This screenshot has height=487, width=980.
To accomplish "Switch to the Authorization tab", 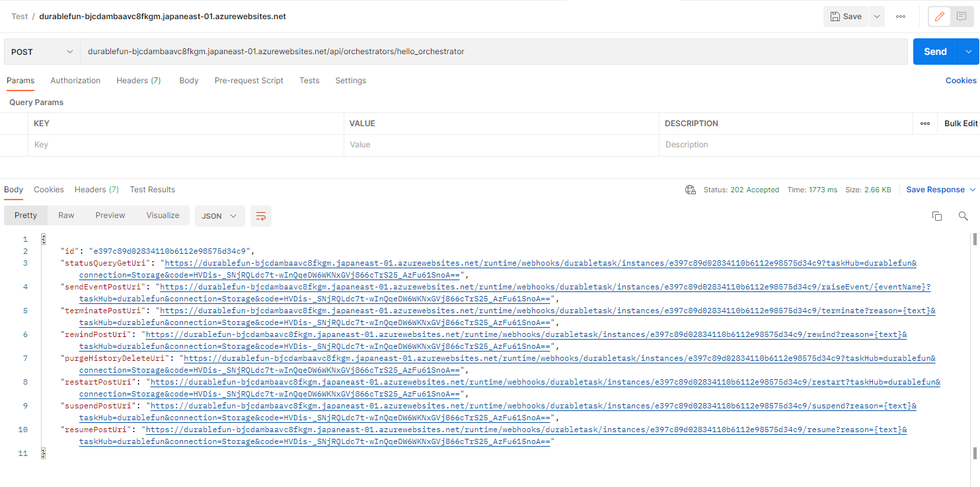I will point(75,81).
